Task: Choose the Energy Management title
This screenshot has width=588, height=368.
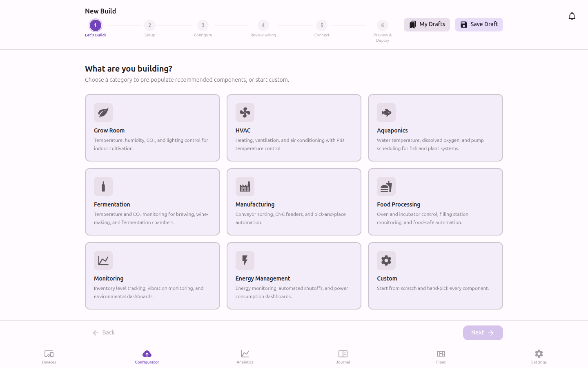Action: pyautogui.click(x=263, y=278)
